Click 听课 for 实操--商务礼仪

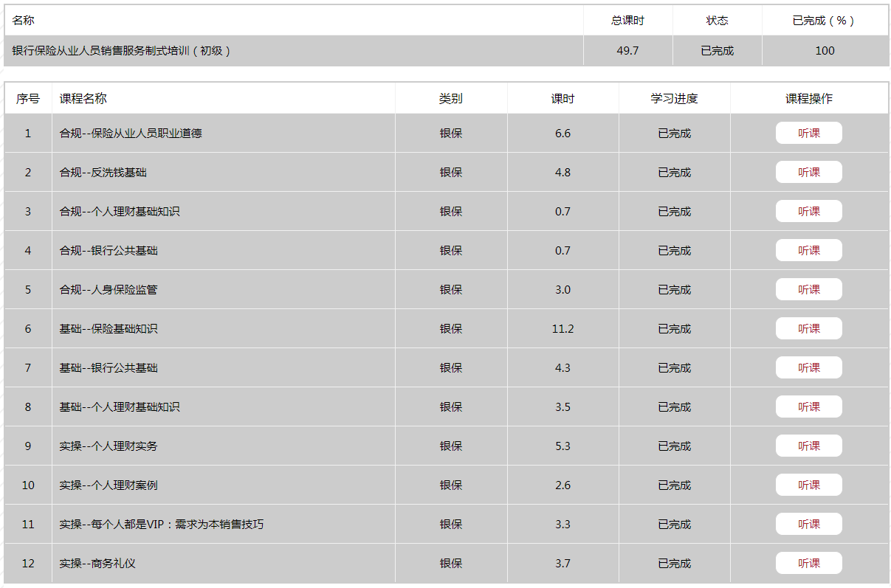[808, 564]
